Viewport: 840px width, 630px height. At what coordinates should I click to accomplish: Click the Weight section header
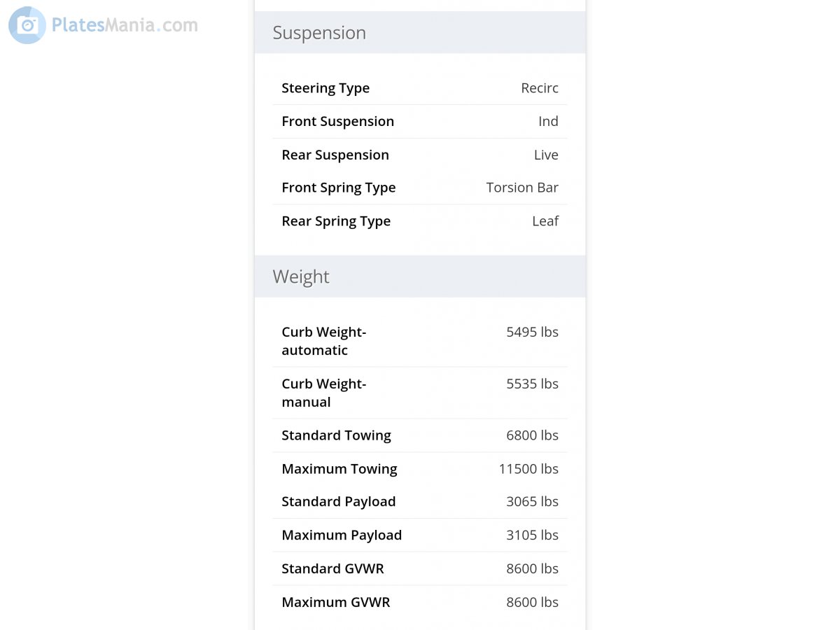301,276
